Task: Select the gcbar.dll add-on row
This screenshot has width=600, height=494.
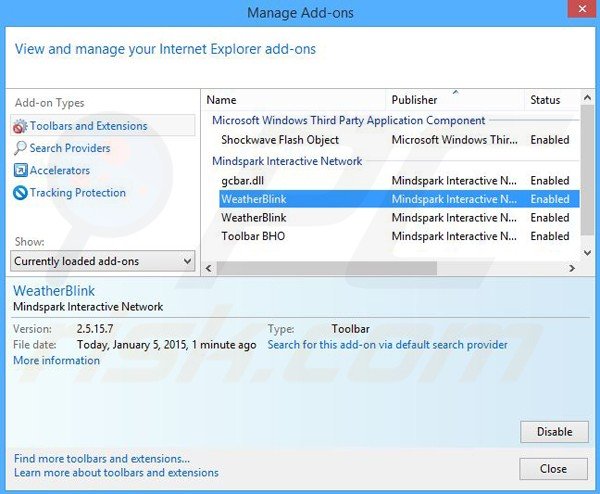Action: click(x=399, y=181)
